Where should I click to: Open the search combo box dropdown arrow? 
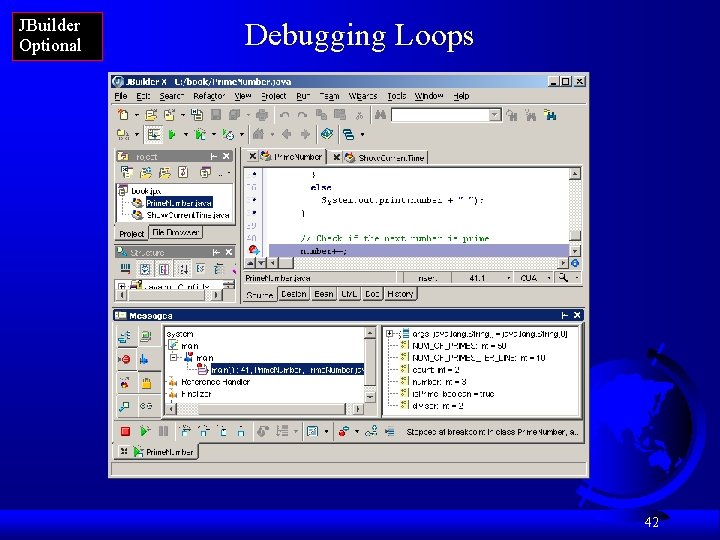495,115
